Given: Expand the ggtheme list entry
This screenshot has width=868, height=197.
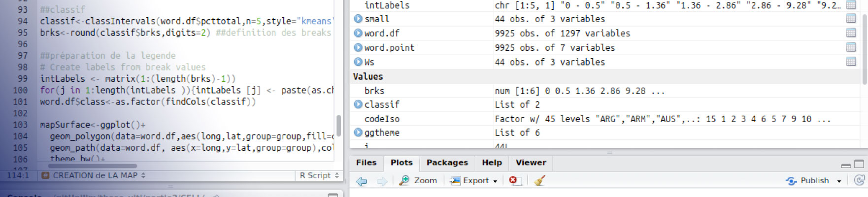Looking at the screenshot, I should tap(358, 132).
